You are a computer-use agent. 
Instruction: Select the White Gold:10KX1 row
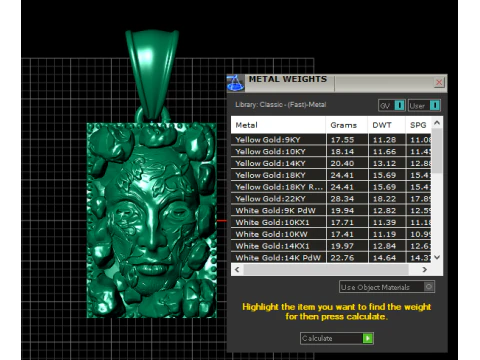331,222
